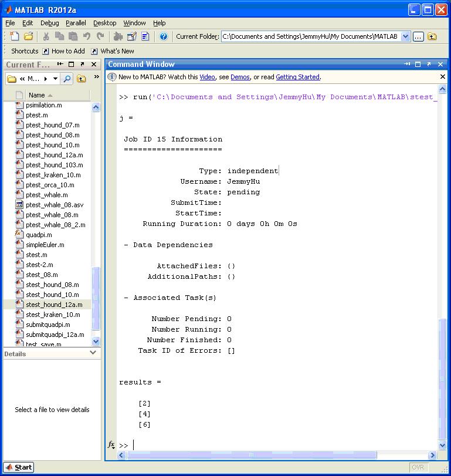Open the Current Folder path dropdown
The image size is (451, 476).
coord(405,36)
